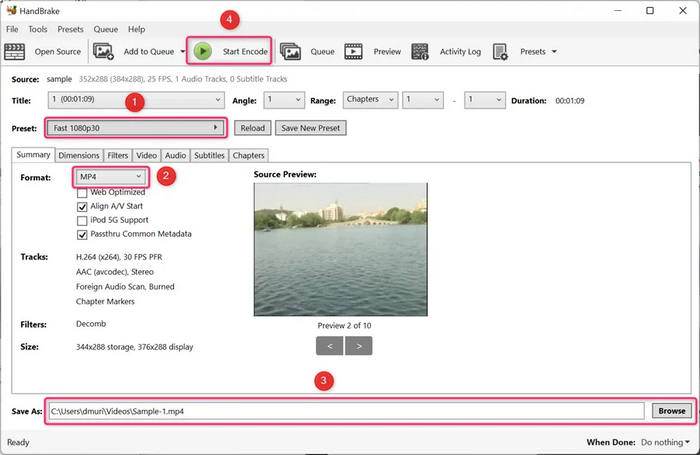
Task: Enable iPod 5G Support checkbox
Action: pyautogui.click(x=82, y=221)
